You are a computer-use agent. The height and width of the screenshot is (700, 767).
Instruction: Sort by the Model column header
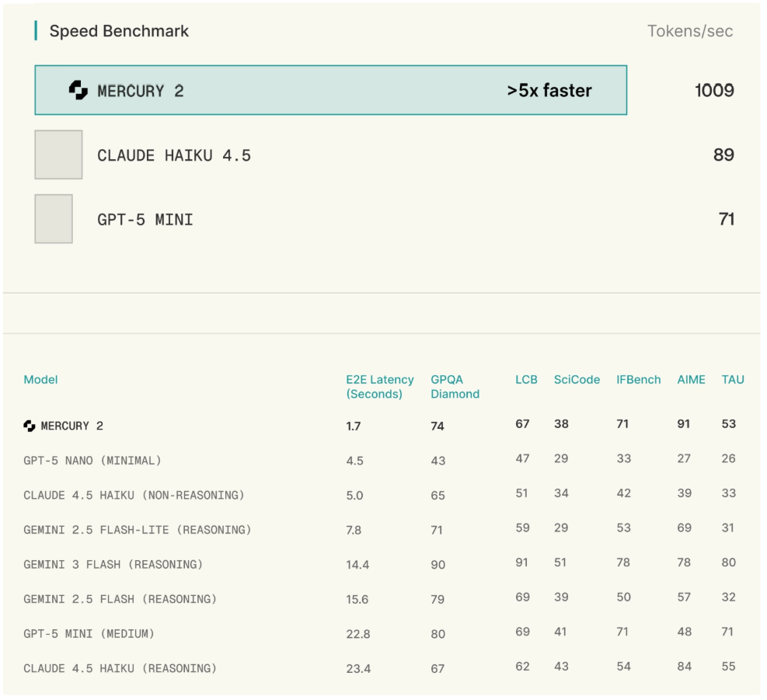click(40, 380)
